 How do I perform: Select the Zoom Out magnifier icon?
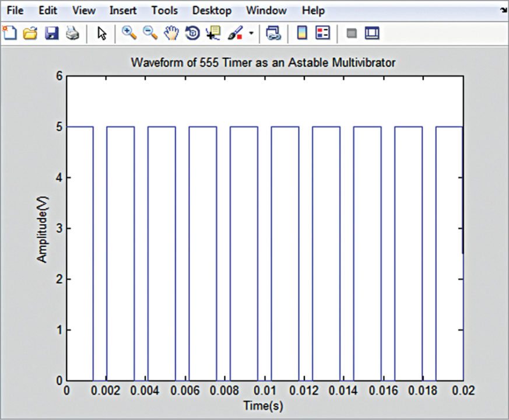pos(150,33)
